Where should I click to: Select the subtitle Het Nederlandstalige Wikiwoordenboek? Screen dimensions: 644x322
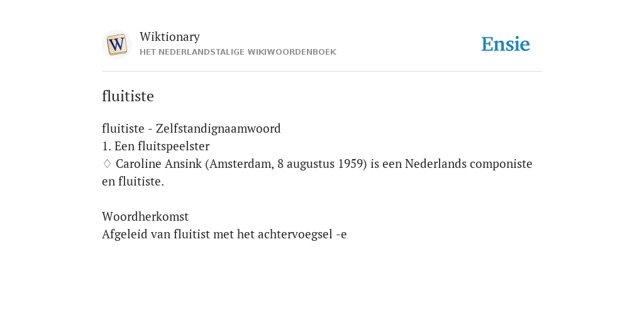tap(238, 52)
